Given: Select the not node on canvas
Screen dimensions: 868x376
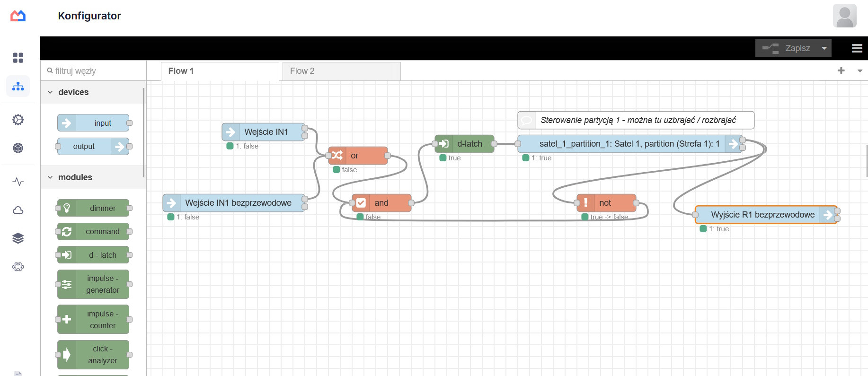Looking at the screenshot, I should point(607,203).
